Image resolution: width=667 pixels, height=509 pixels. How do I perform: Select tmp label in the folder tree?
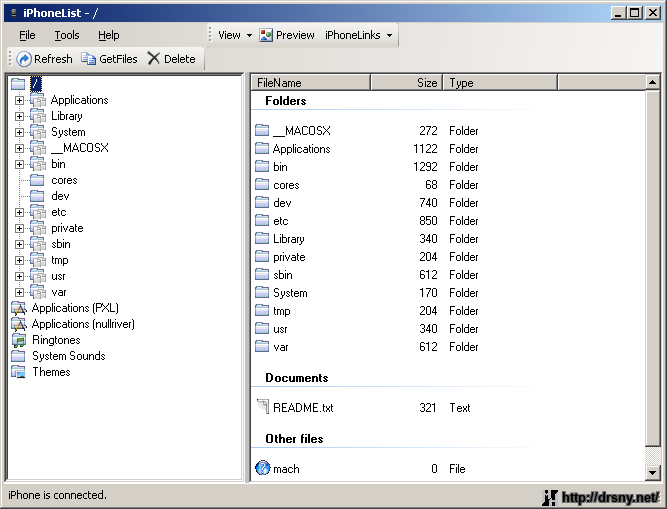60,260
